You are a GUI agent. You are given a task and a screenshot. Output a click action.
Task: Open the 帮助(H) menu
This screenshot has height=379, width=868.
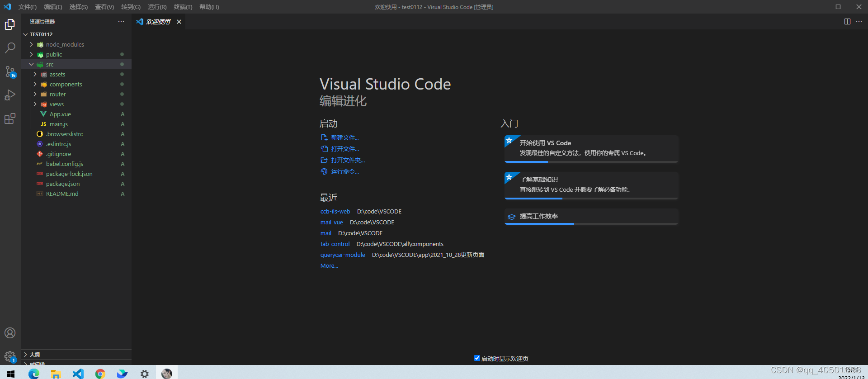(209, 7)
